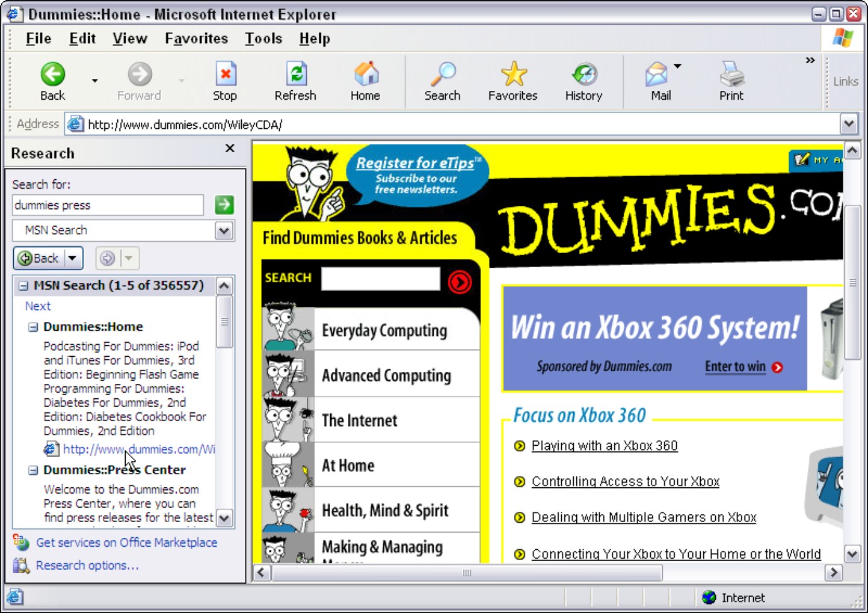The image size is (868, 613).
Task: Collapse the Dummies::Press Center result
Action: [x=33, y=470]
